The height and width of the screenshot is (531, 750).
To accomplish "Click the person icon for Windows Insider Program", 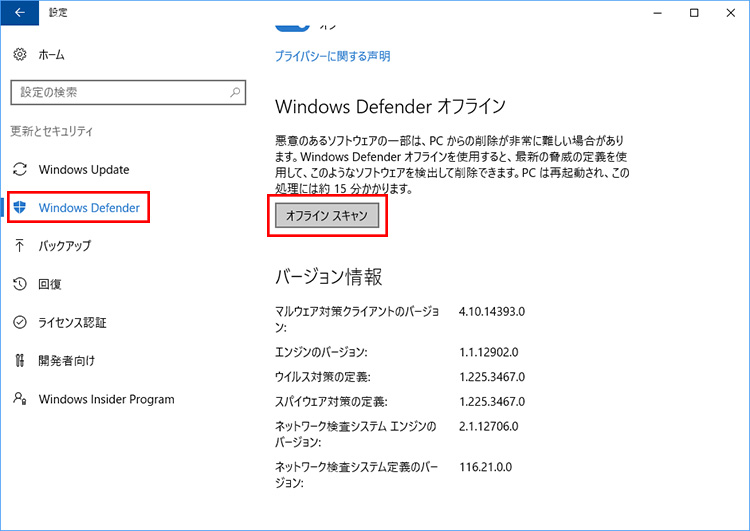I will pos(19,399).
